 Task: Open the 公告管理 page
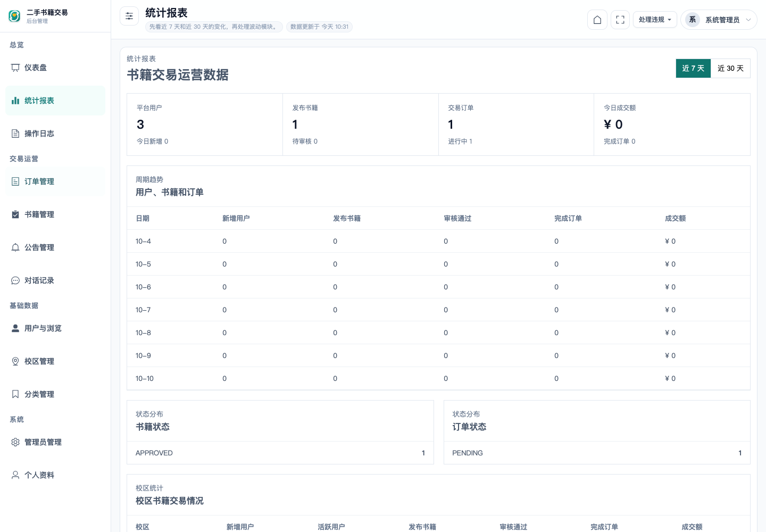pyautogui.click(x=55, y=247)
